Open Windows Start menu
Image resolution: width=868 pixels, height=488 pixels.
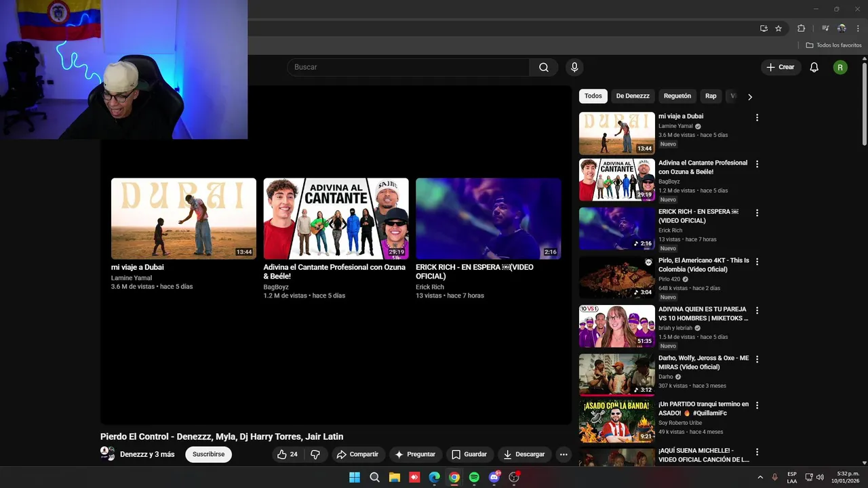tap(355, 477)
